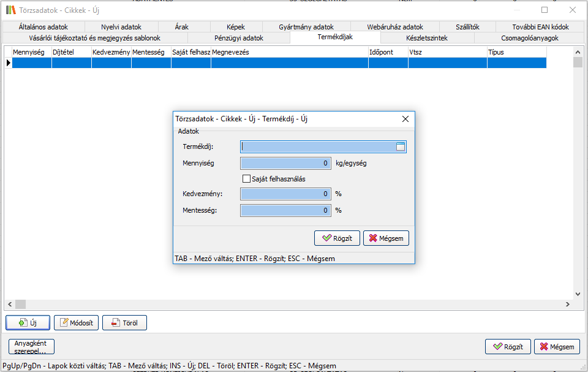Open the Csomagolóanyagok tab
This screenshot has height=372, width=588.
tap(529, 38)
